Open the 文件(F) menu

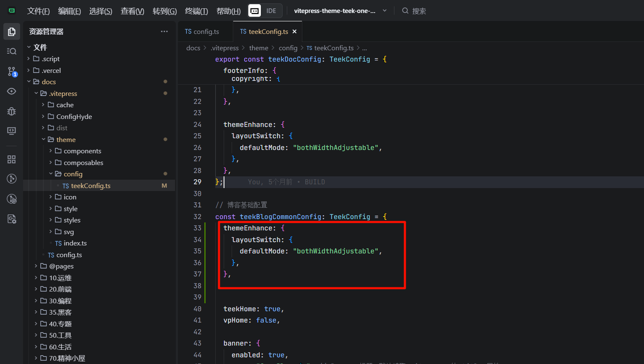coord(39,11)
